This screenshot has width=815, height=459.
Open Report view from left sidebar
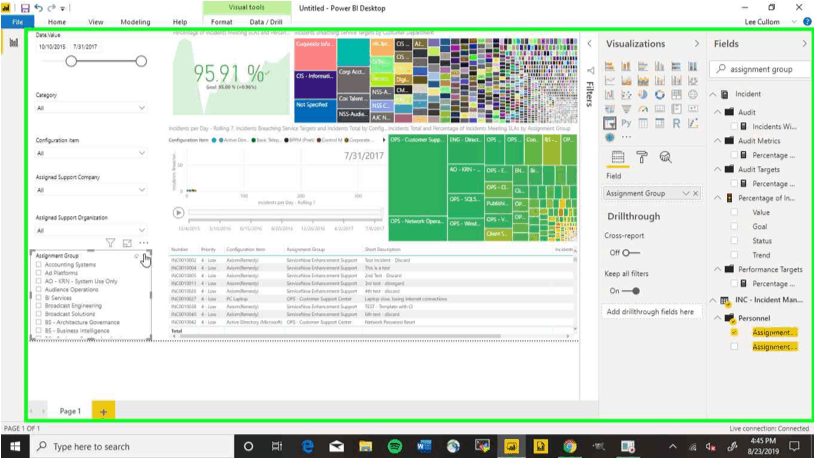point(14,43)
